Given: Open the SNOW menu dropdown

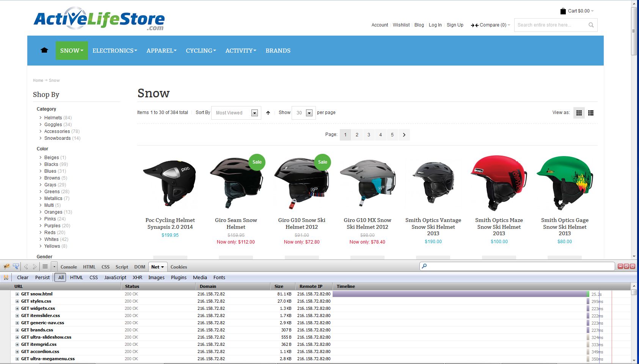Looking at the screenshot, I should coord(72,50).
